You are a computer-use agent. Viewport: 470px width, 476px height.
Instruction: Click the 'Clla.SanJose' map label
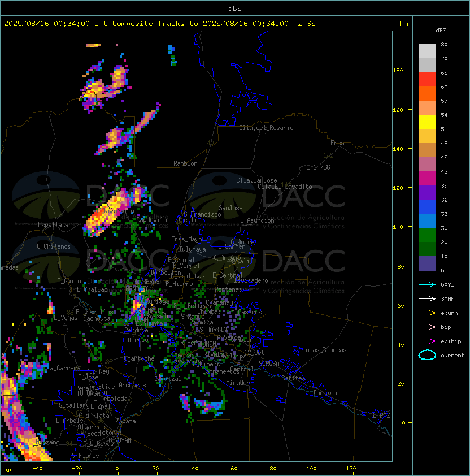point(256,180)
